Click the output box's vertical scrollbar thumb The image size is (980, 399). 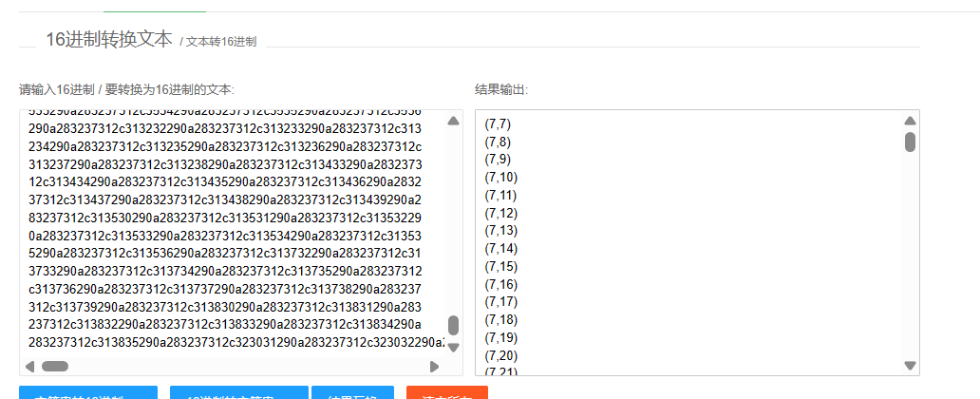910,142
